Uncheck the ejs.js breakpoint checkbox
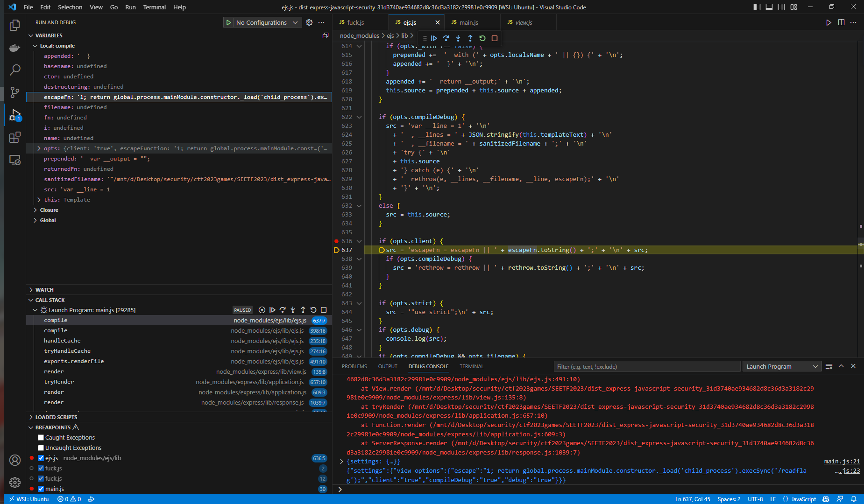Image resolution: width=864 pixels, height=504 pixels. [41, 458]
